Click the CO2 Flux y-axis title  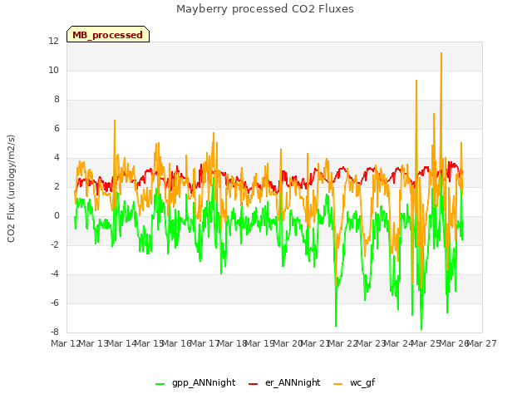click(x=11, y=189)
